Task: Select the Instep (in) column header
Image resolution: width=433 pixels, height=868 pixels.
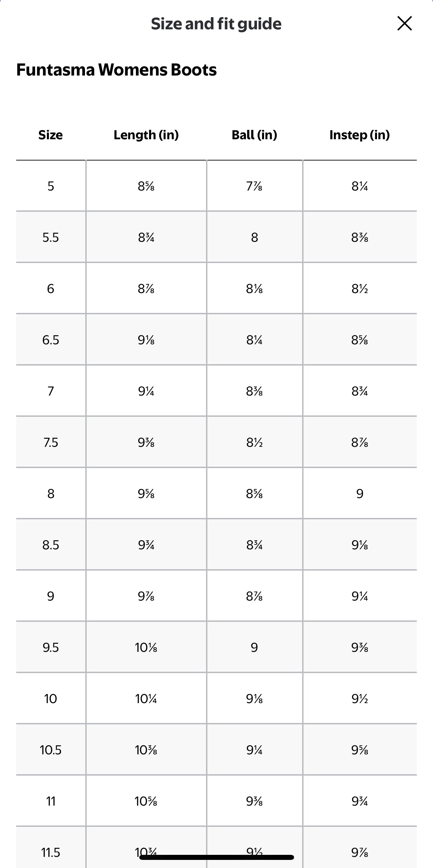Action: click(x=359, y=135)
